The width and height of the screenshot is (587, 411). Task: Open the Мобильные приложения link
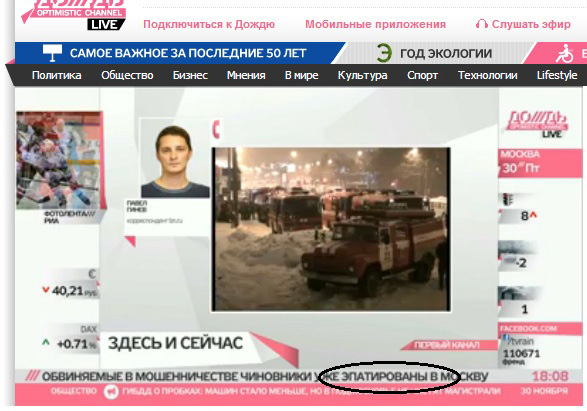tap(375, 24)
